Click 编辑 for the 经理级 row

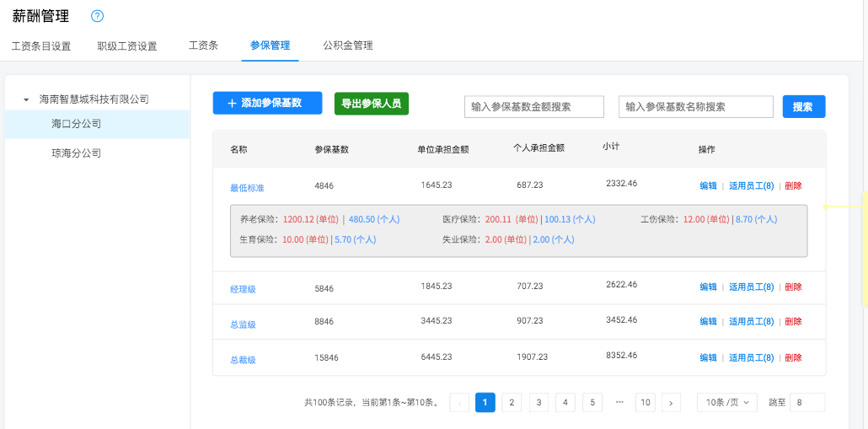pyautogui.click(x=708, y=287)
